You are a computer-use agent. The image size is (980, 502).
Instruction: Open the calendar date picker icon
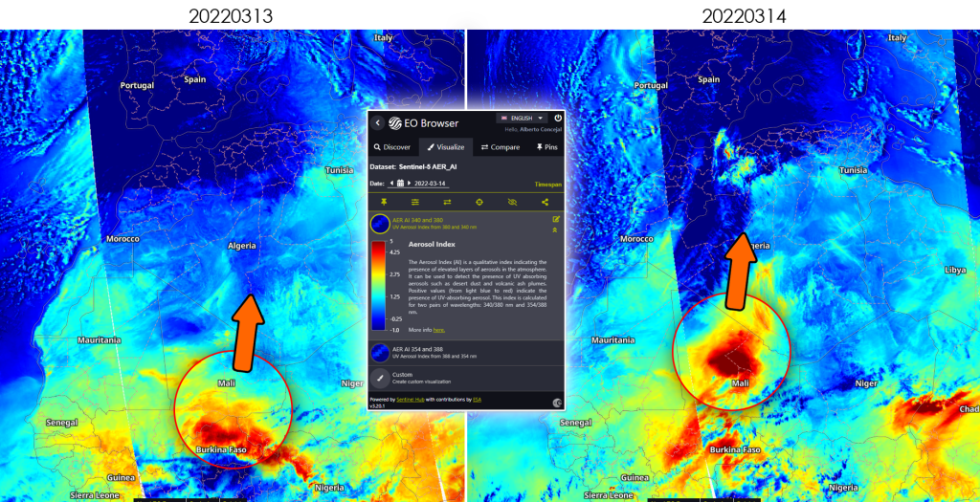[400, 183]
